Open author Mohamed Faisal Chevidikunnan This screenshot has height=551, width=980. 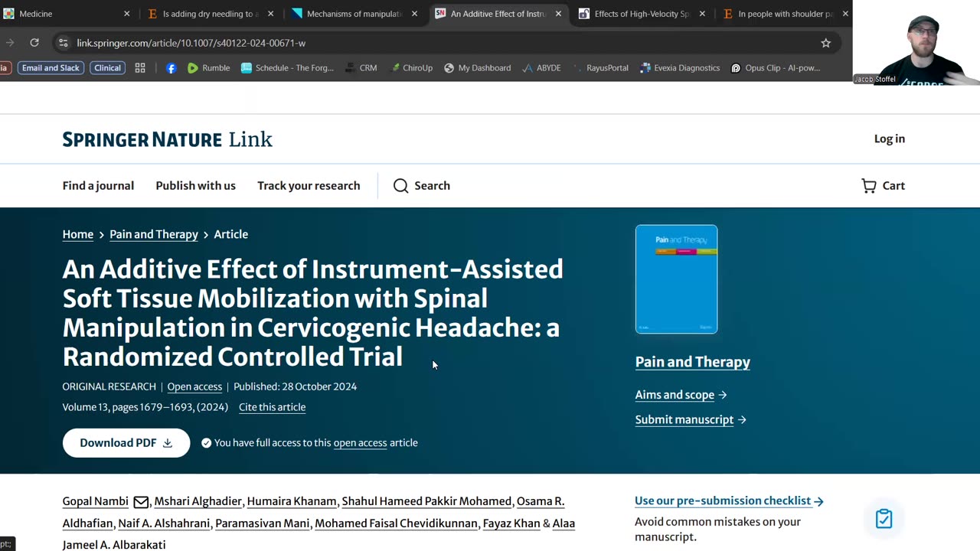pyautogui.click(x=396, y=523)
